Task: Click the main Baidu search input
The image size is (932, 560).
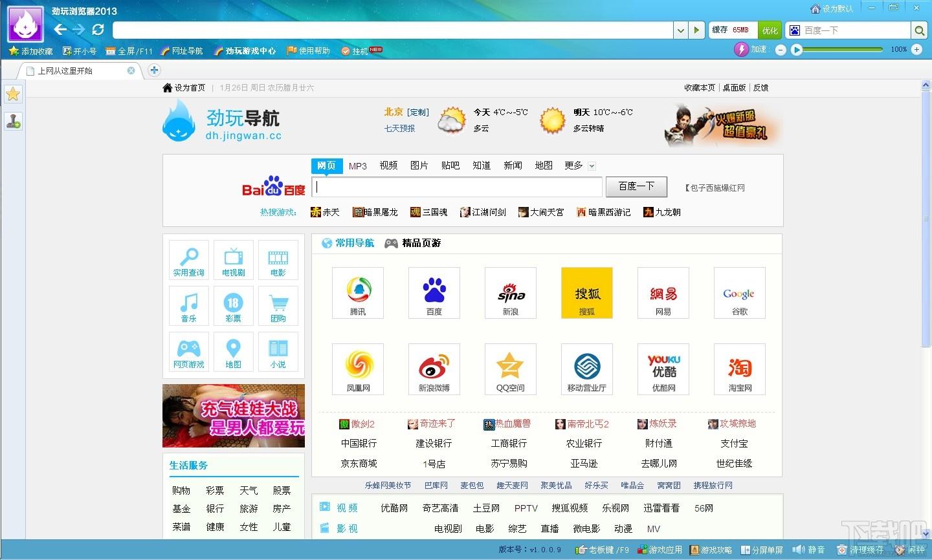Action: pyautogui.click(x=457, y=187)
